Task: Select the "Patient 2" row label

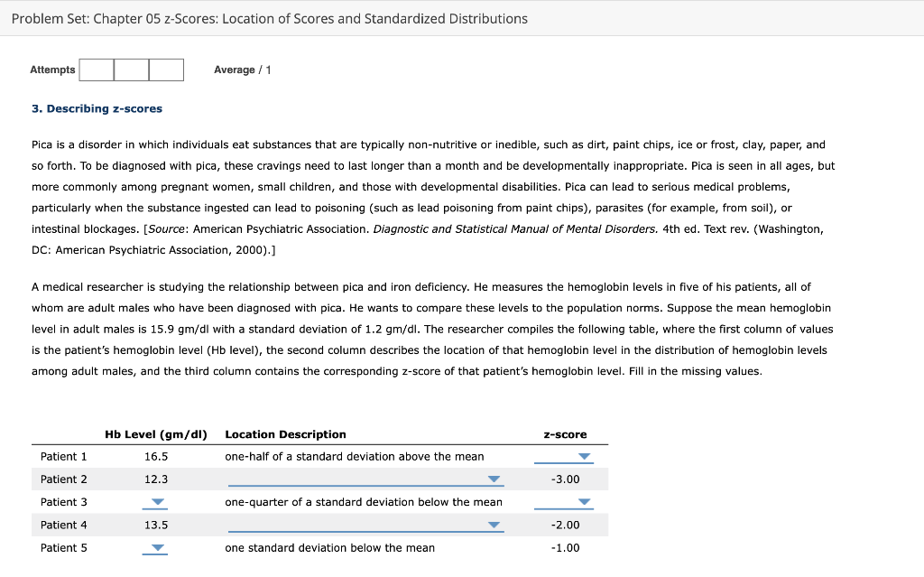Action: click(64, 479)
